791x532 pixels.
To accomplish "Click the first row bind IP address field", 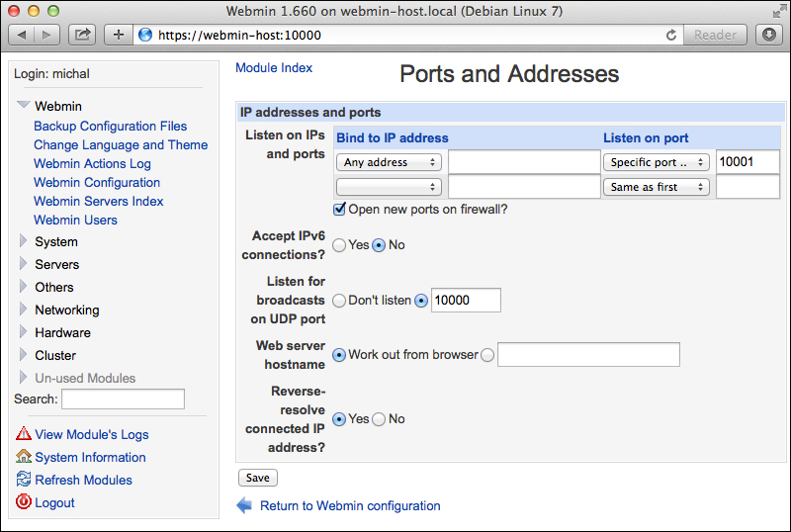I will pos(524,162).
